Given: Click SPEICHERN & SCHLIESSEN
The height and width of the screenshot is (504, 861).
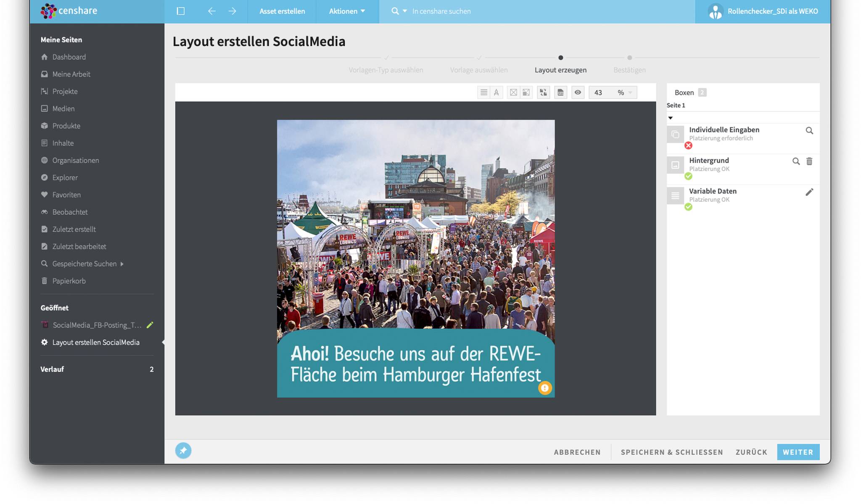Looking at the screenshot, I should (672, 452).
